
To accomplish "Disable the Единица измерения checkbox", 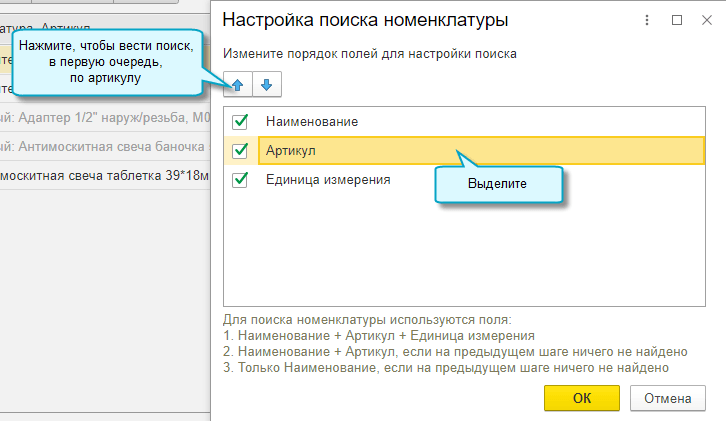I will 240,180.
